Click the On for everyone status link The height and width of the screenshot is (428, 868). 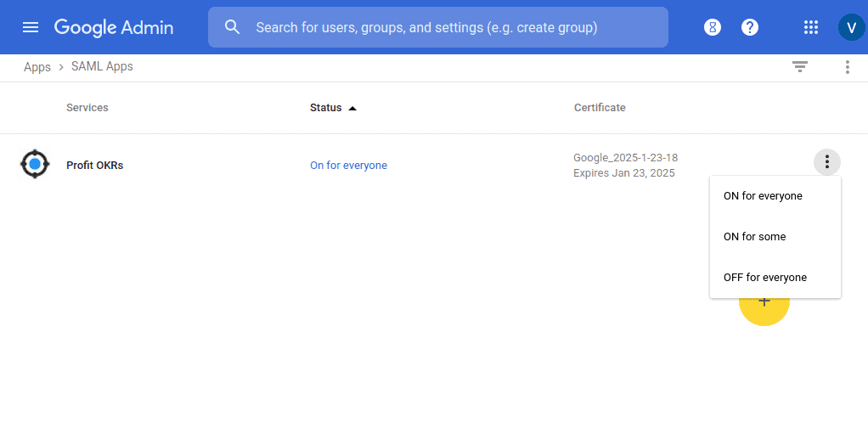pos(348,165)
